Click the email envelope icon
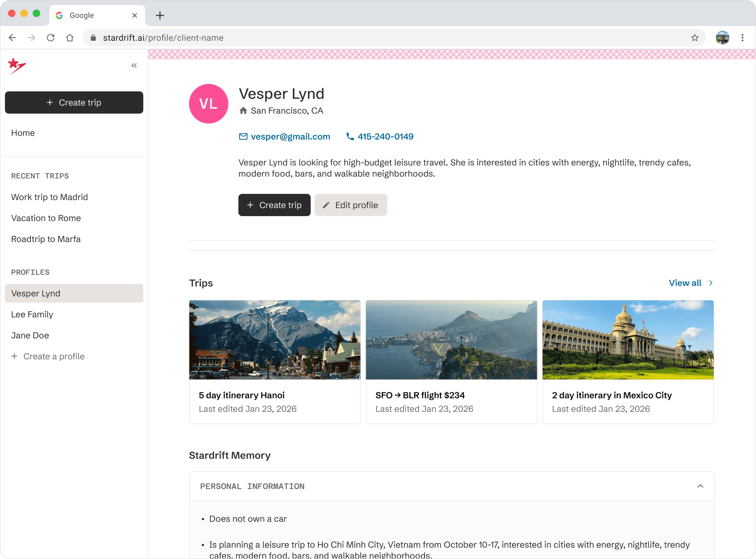Viewport: 756px width, 559px height. pos(243,137)
